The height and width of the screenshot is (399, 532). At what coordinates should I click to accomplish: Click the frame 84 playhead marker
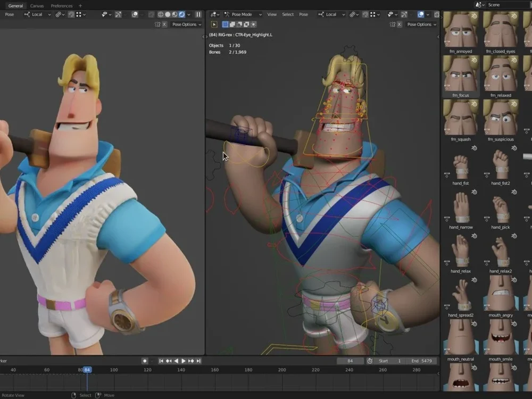pyautogui.click(x=87, y=370)
